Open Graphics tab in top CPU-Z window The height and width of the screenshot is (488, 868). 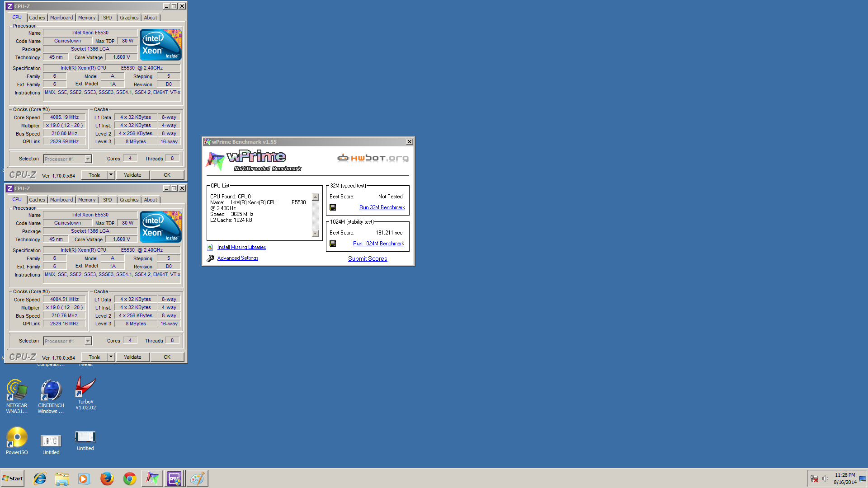129,18
